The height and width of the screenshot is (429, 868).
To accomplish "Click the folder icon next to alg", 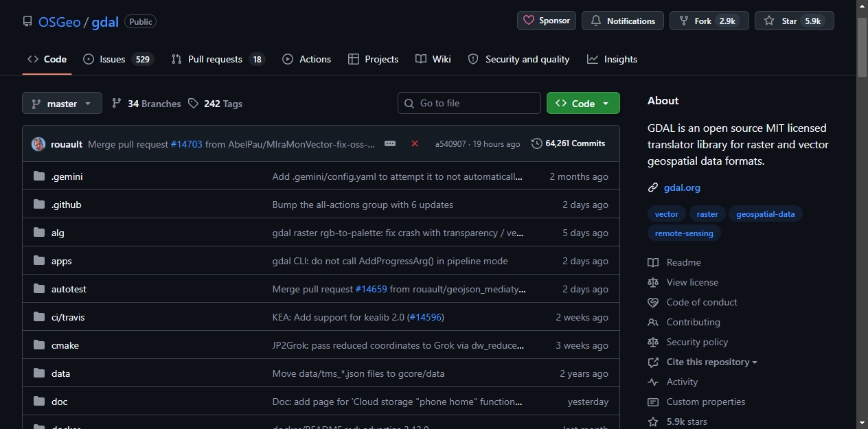I will (38, 233).
